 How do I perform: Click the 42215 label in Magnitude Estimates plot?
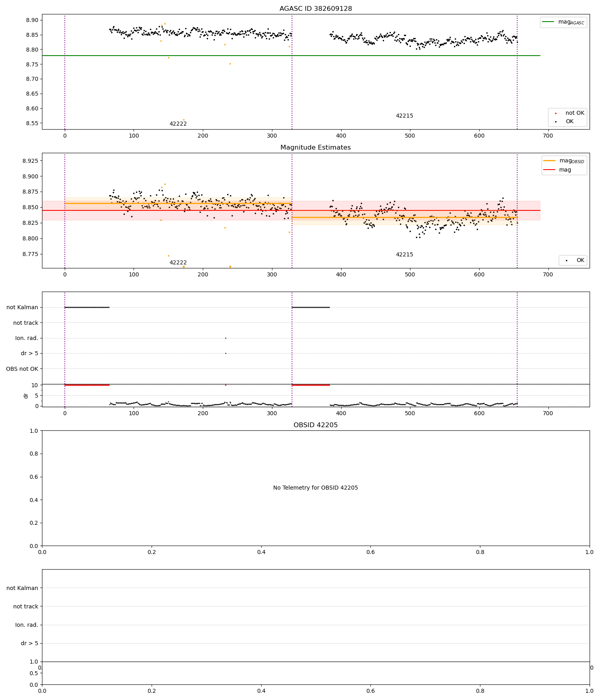click(x=404, y=254)
